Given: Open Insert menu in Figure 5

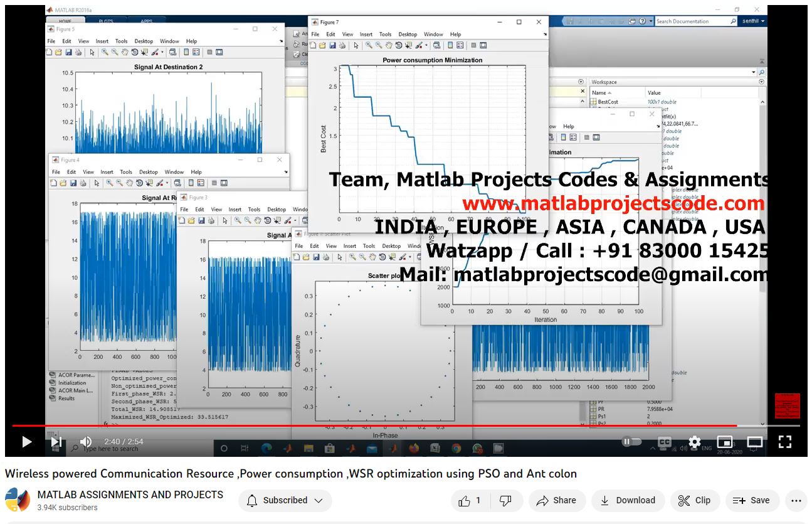Looking at the screenshot, I should click(102, 41).
